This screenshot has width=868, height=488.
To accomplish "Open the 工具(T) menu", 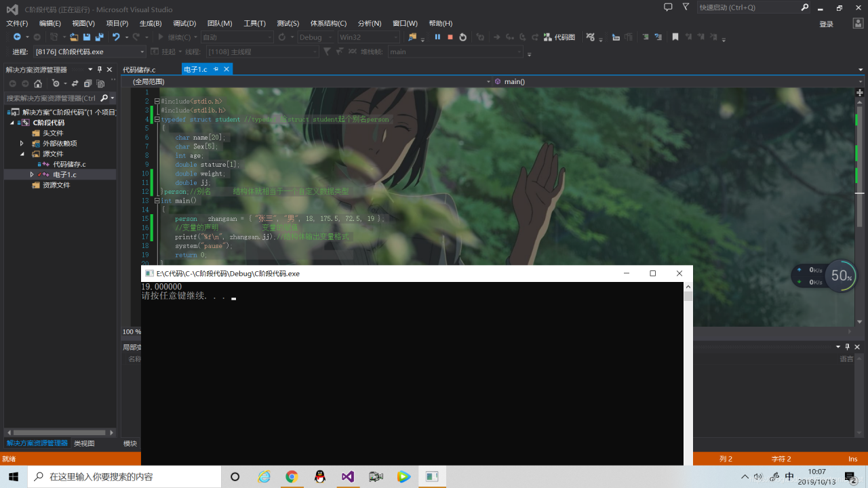I will click(x=255, y=24).
